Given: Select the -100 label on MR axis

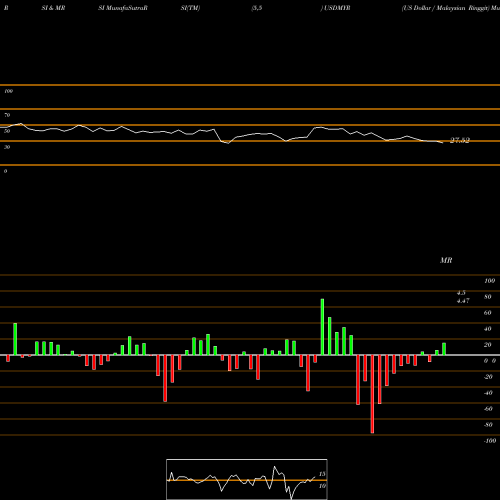Looking at the screenshot, I should (490, 441).
